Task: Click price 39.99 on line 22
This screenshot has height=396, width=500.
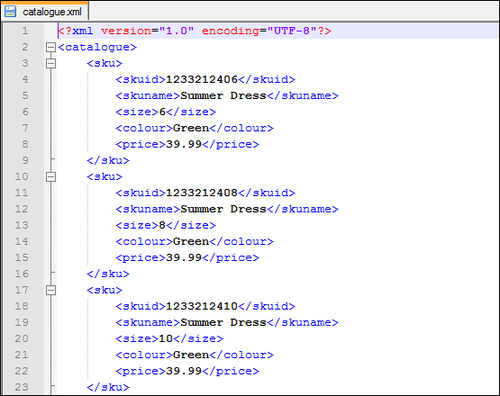Action: [x=184, y=371]
